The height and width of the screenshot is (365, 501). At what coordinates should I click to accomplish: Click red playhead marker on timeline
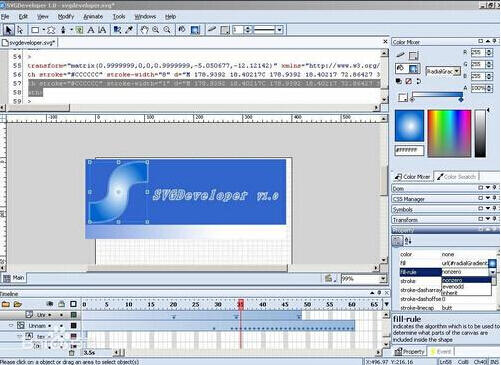point(241,304)
